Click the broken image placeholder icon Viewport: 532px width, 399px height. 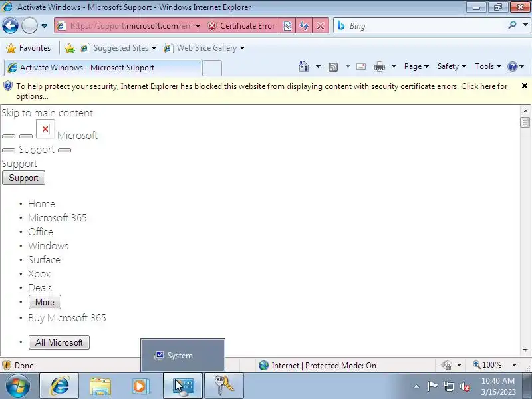45,129
